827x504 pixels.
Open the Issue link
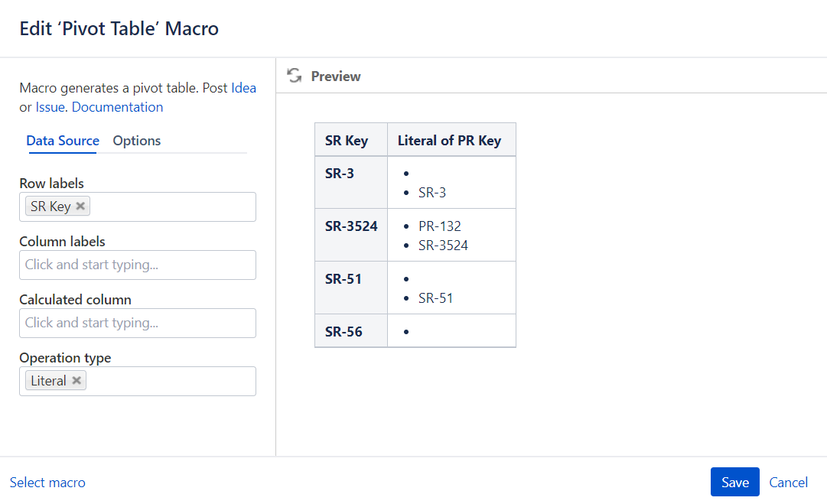coord(49,106)
